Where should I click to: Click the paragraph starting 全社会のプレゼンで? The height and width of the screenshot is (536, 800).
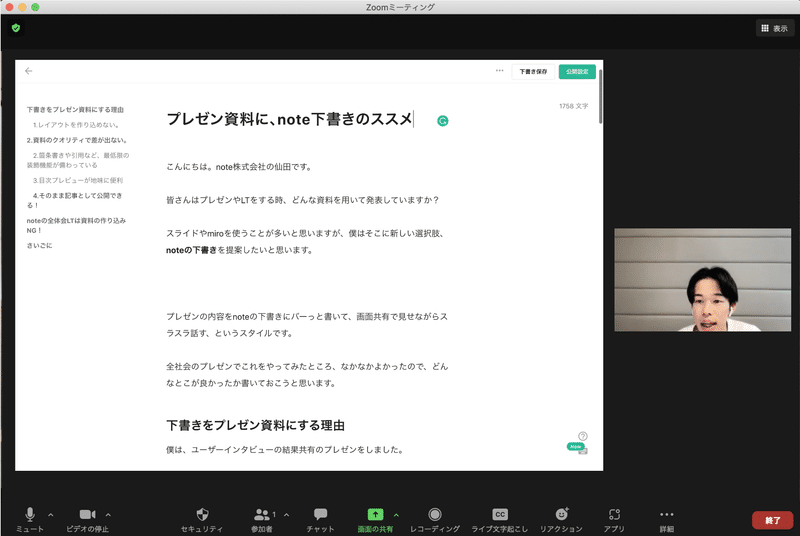tap(307, 374)
